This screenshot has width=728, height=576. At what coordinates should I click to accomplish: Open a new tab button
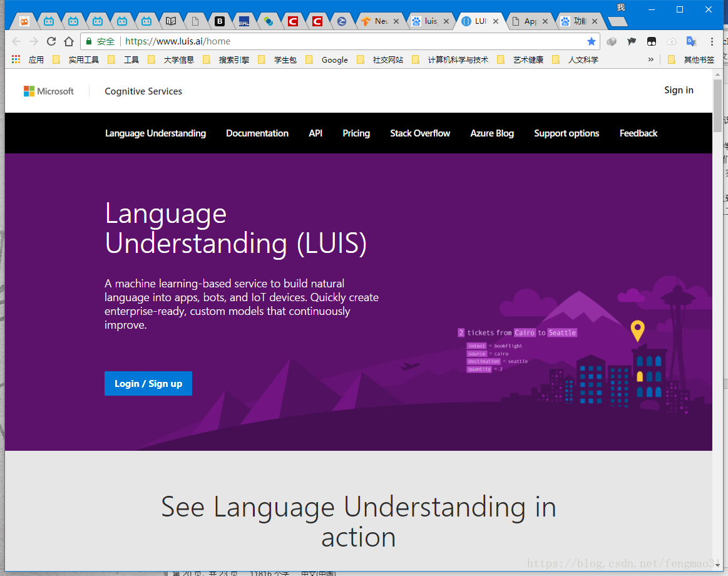coord(617,21)
